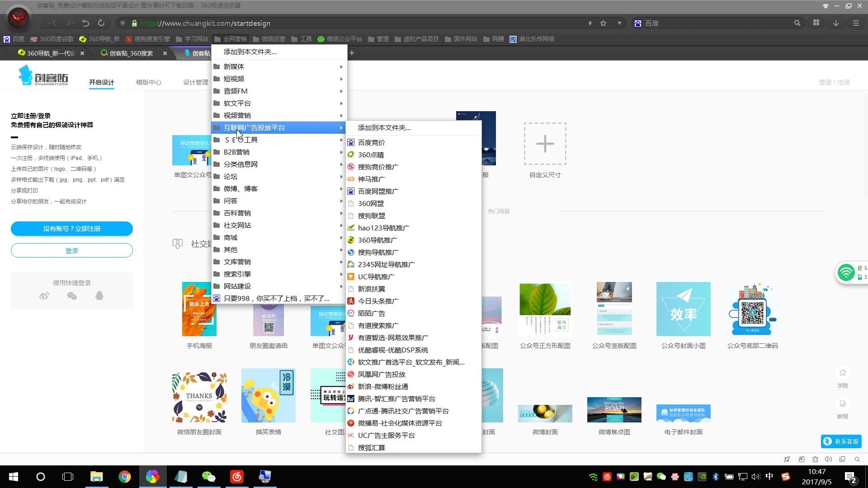The width and height of the screenshot is (868, 488).
Task: Open 陌陌广告 bookmark
Action: click(x=413, y=313)
